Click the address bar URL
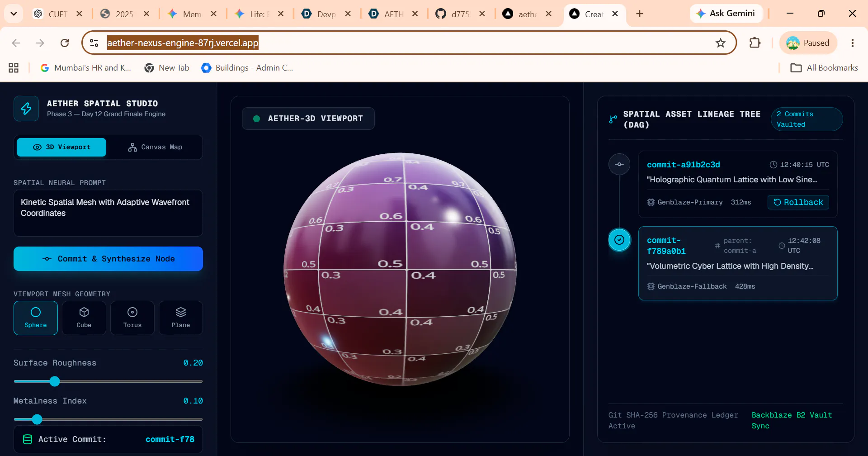The width and height of the screenshot is (868, 456). tap(183, 43)
